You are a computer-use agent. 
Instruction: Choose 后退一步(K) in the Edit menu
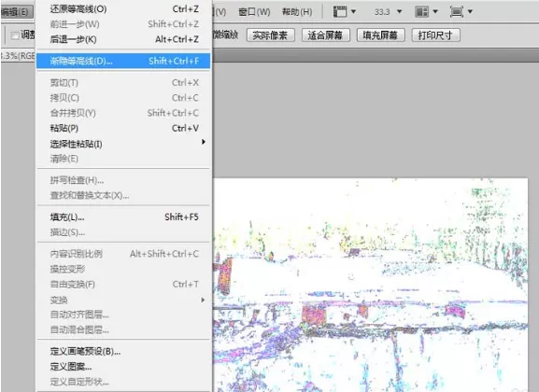pyautogui.click(x=123, y=39)
